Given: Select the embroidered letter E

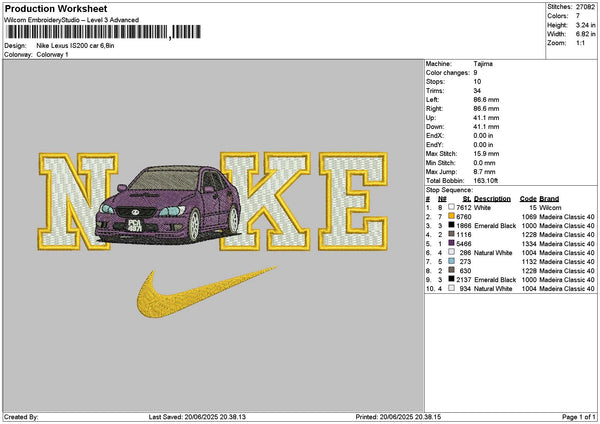Looking at the screenshot, I should tap(354, 201).
